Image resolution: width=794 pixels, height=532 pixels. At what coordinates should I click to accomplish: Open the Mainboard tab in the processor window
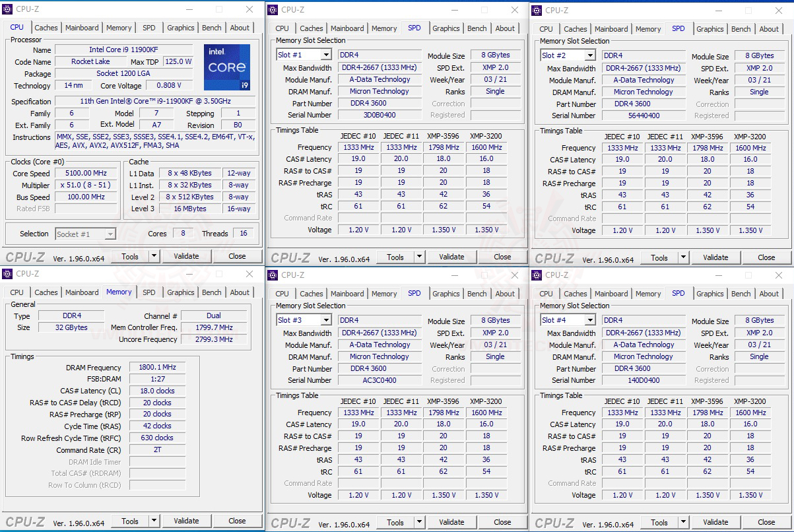pyautogui.click(x=82, y=28)
